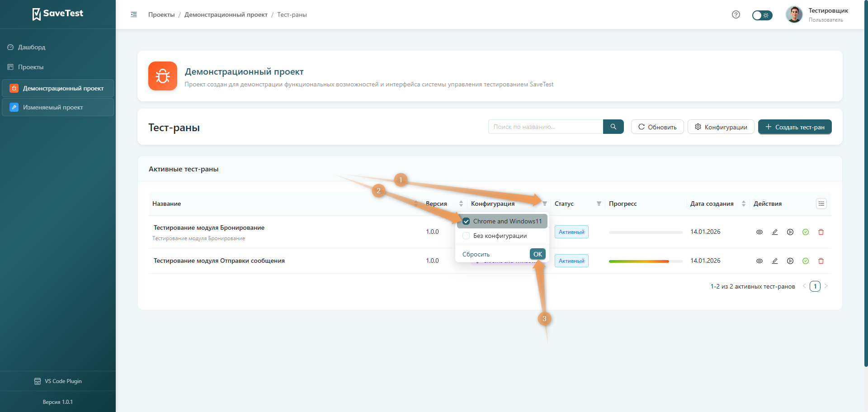This screenshot has height=412, width=868.
Task: Uncheck Chrome and Windows11 filter option
Action: (466, 221)
